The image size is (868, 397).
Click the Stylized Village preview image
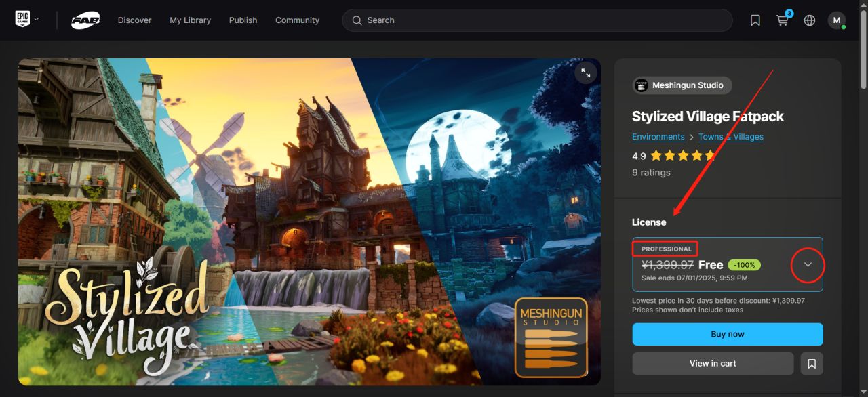click(309, 222)
